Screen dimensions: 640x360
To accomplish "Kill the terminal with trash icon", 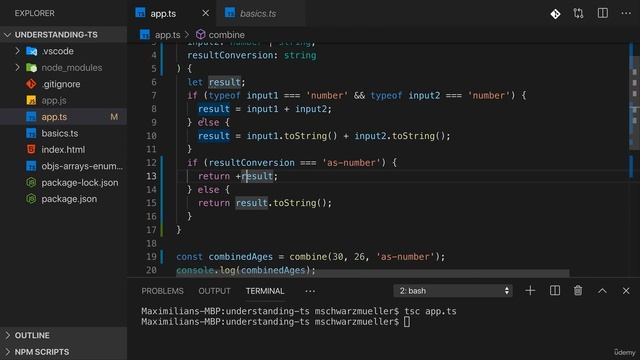I will [578, 291].
